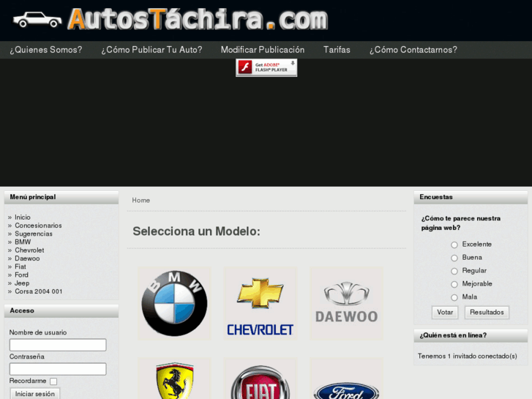Open the Sugerencias sidebar link
This screenshot has height=399, width=532.
point(34,234)
